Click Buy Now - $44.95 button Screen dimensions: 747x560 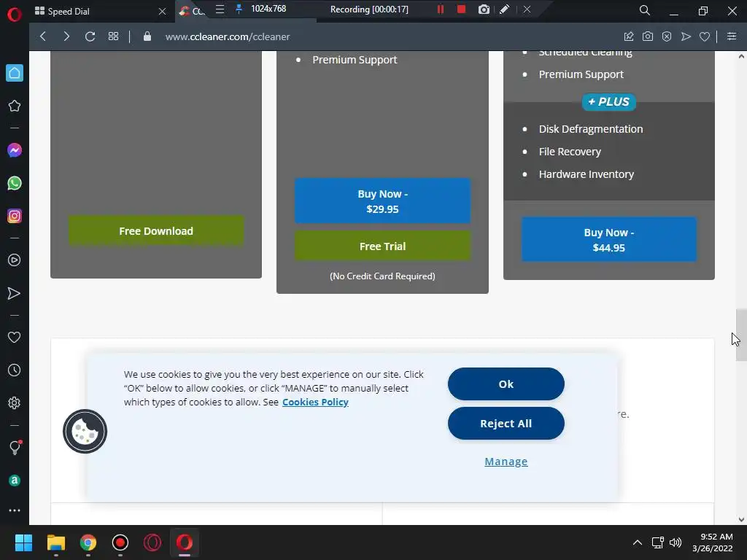[609, 239]
